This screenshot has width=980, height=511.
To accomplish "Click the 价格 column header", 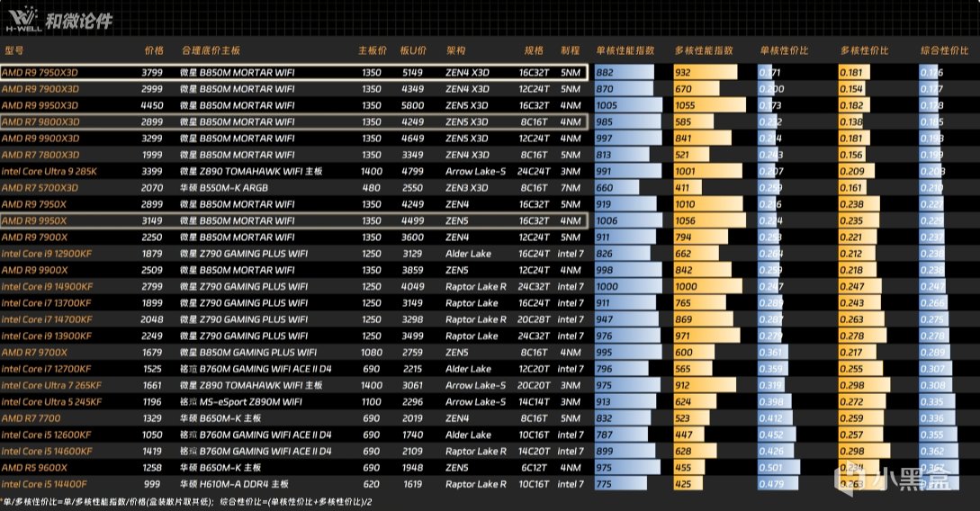I will point(154,50).
